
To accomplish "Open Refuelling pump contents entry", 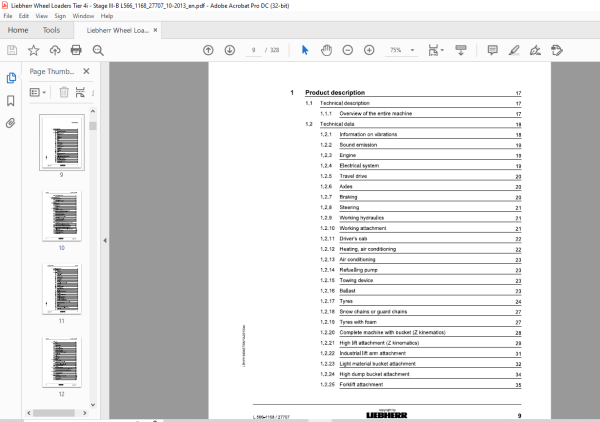I will tap(359, 270).
